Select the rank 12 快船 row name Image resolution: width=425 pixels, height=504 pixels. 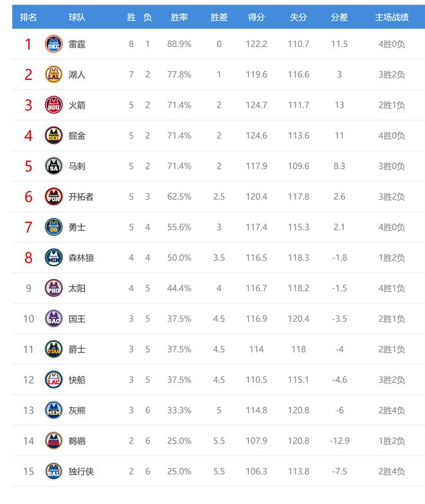coord(77,380)
